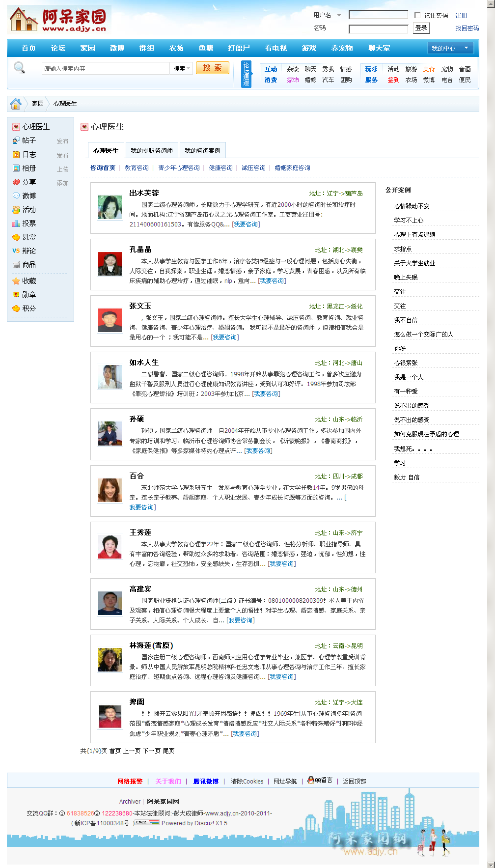This screenshot has height=868, width=495.
Task: Open the 搜索 type dropdown
Action: (x=182, y=68)
